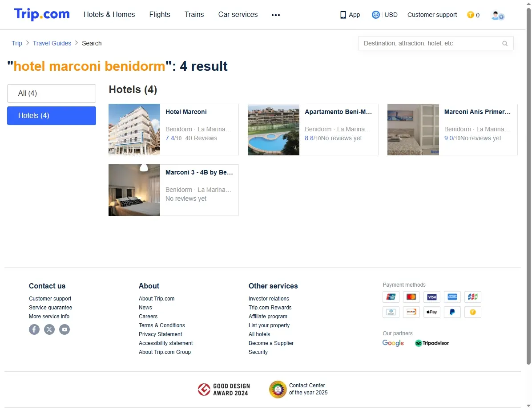Click the Discover payment icon
Image resolution: width=532 pixels, height=410 pixels.
(x=411, y=312)
